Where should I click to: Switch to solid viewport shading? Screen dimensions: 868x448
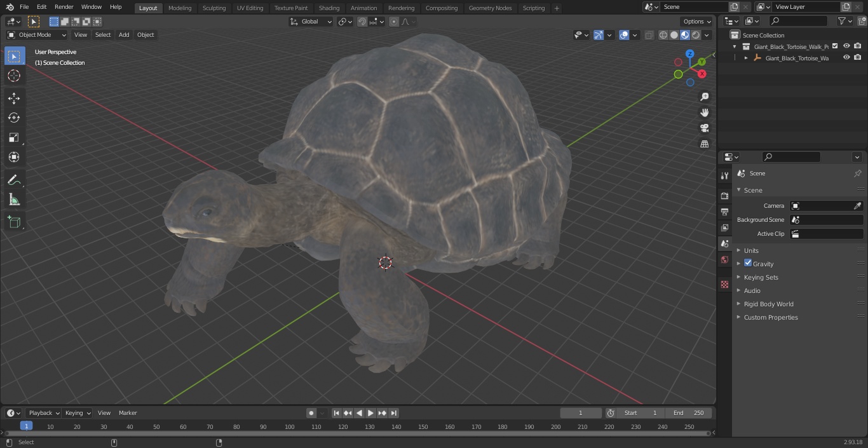(x=674, y=35)
